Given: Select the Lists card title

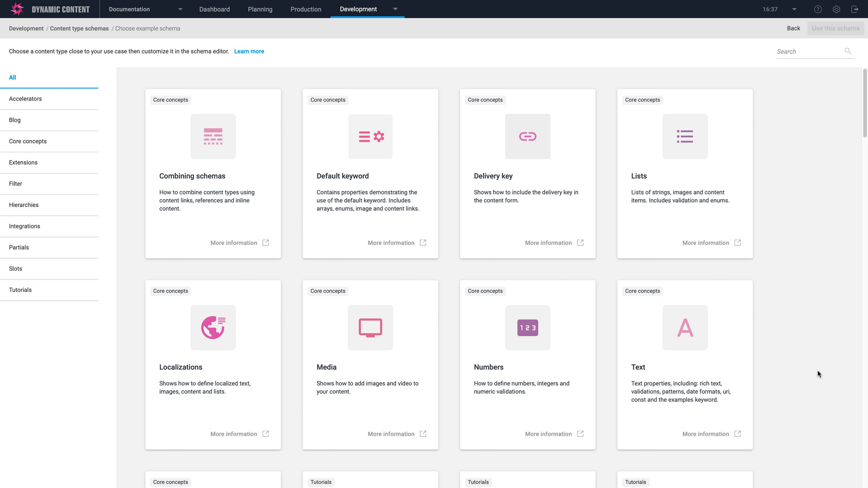Looking at the screenshot, I should pos(639,176).
